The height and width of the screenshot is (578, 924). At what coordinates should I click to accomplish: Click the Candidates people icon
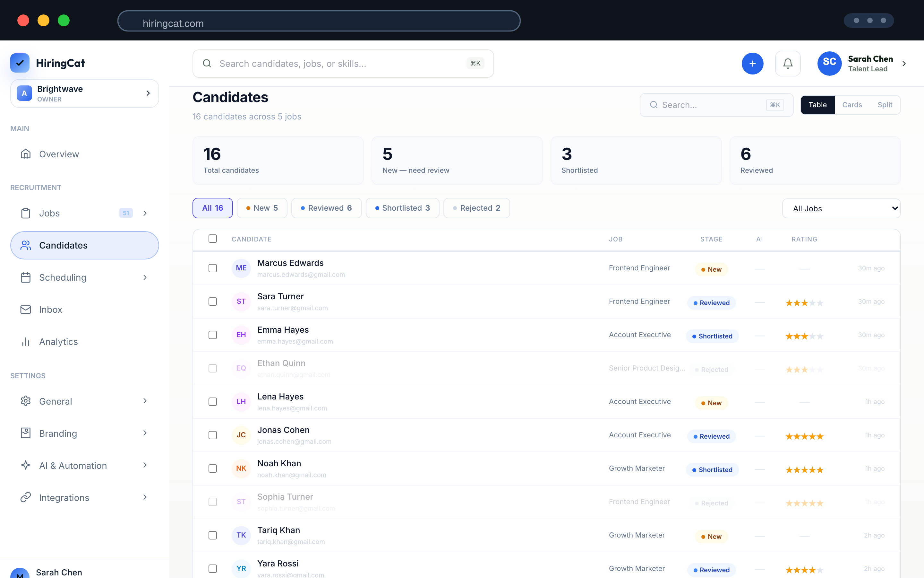26,245
